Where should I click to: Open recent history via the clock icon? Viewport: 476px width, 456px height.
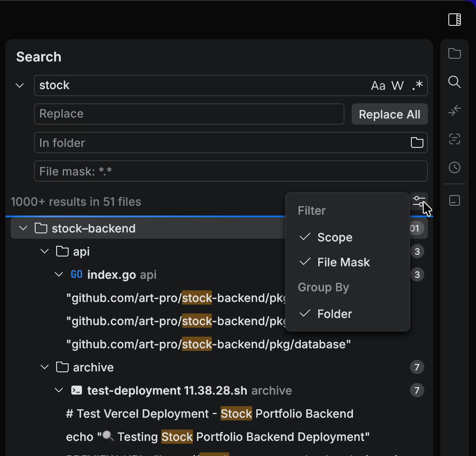click(x=454, y=167)
